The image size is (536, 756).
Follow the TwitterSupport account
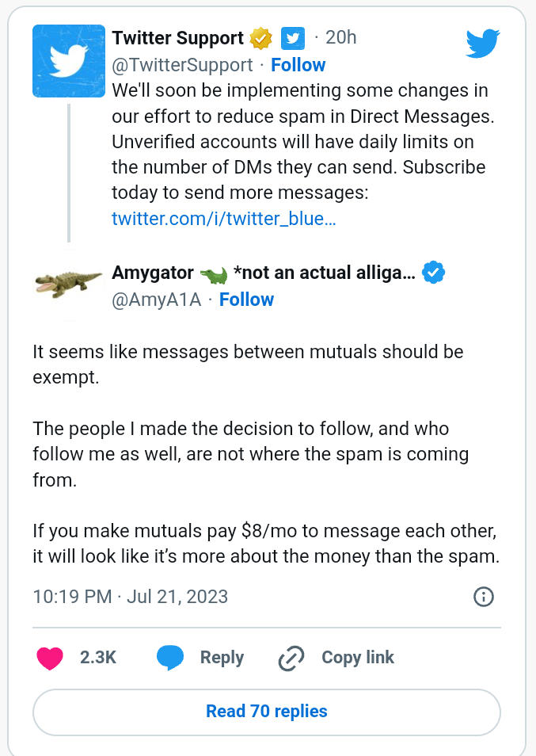click(298, 65)
